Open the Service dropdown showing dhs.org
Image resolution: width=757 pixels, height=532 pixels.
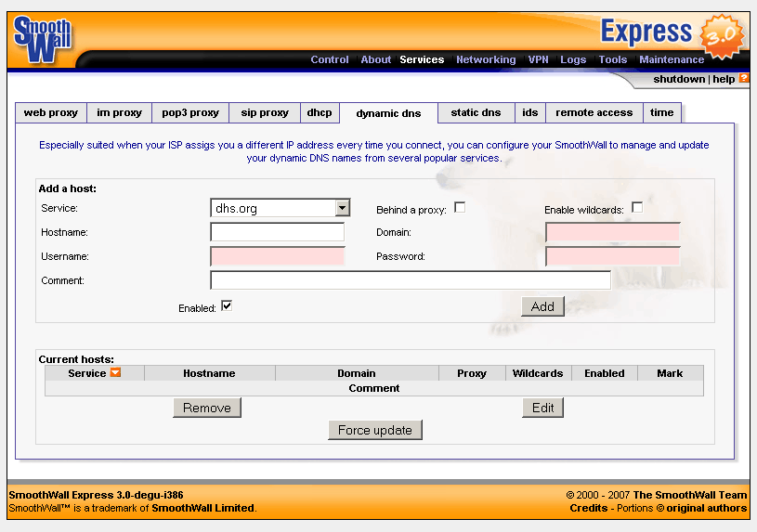(280, 208)
